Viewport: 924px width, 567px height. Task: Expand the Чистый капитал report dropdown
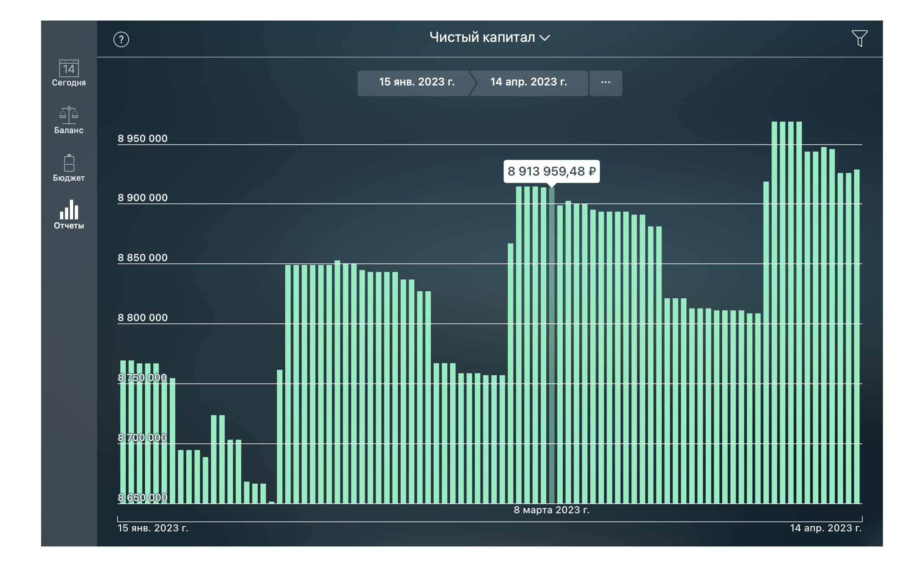click(x=490, y=37)
